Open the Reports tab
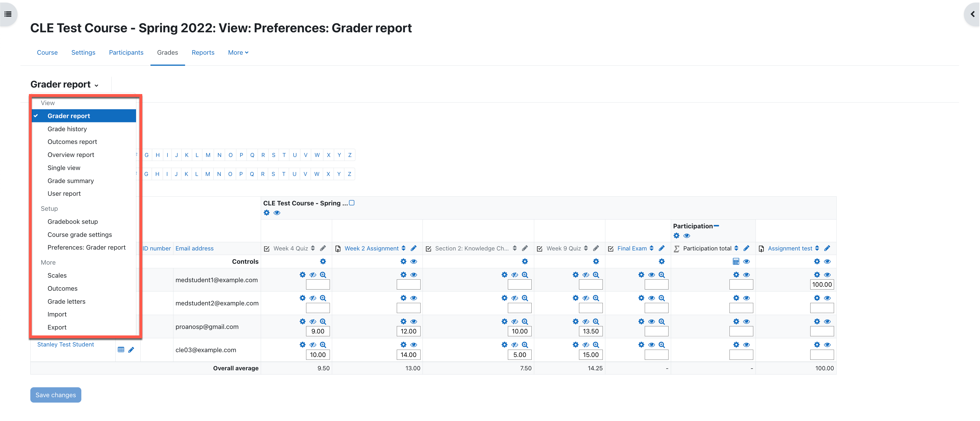Viewport: 980px width, 421px height. click(x=203, y=52)
